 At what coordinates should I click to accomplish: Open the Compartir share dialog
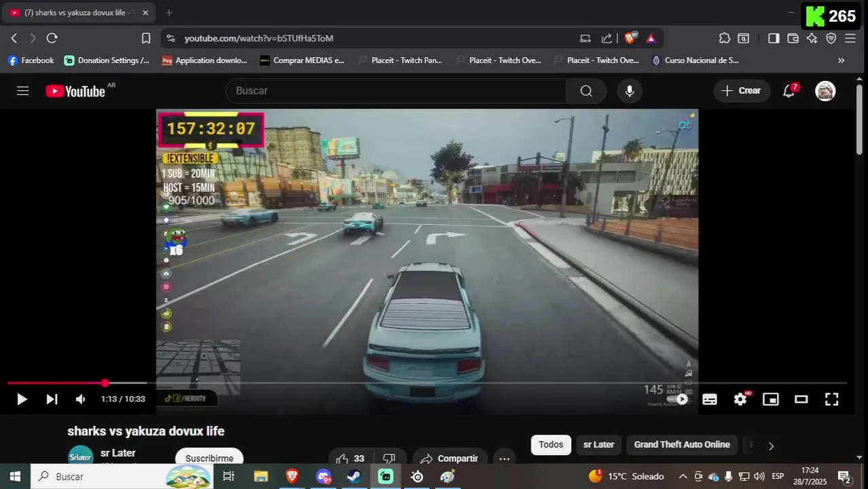click(x=450, y=458)
